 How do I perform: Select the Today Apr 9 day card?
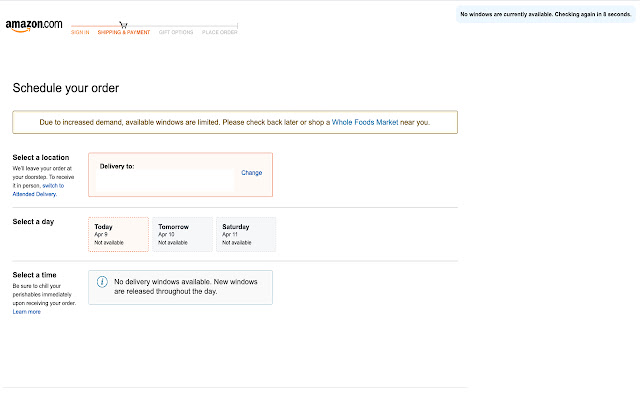tap(118, 234)
